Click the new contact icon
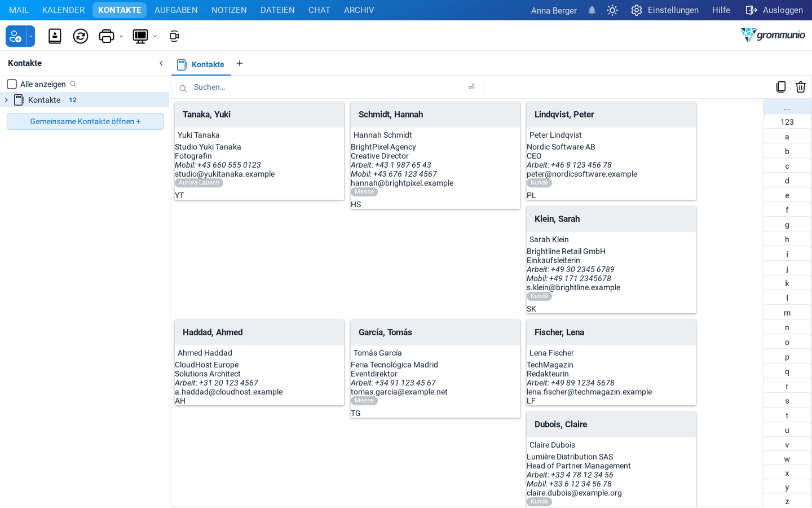This screenshot has height=508, width=812. click(x=16, y=36)
